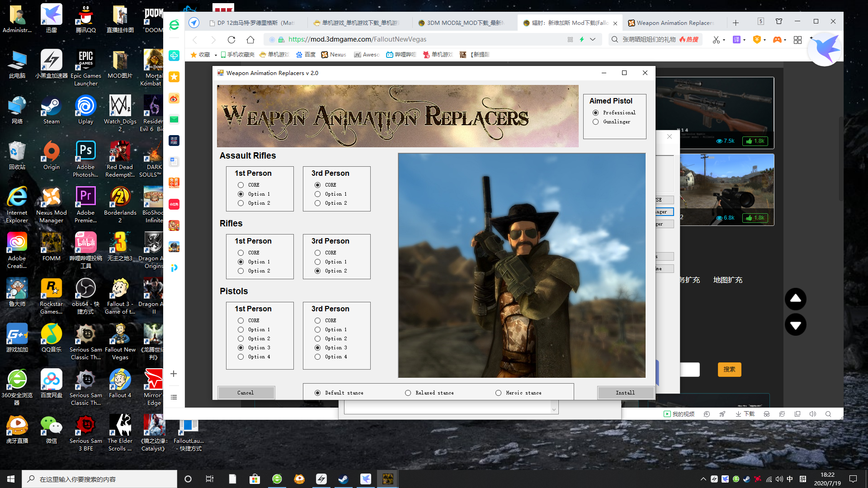Open Steam from the taskbar
Screen dimensions: 868x488
(343, 479)
